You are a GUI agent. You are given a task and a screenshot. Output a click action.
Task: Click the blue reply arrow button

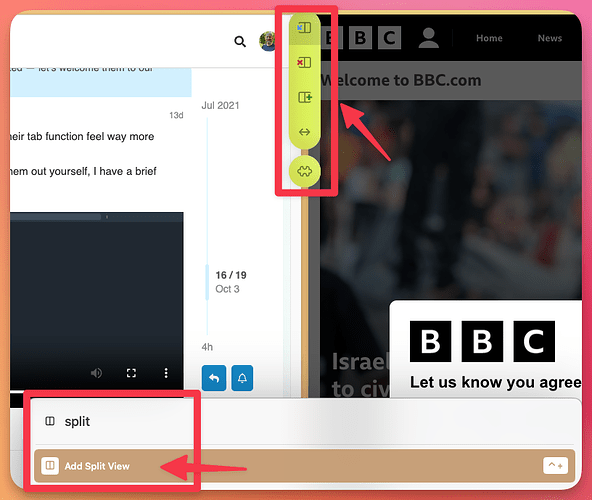click(x=214, y=378)
